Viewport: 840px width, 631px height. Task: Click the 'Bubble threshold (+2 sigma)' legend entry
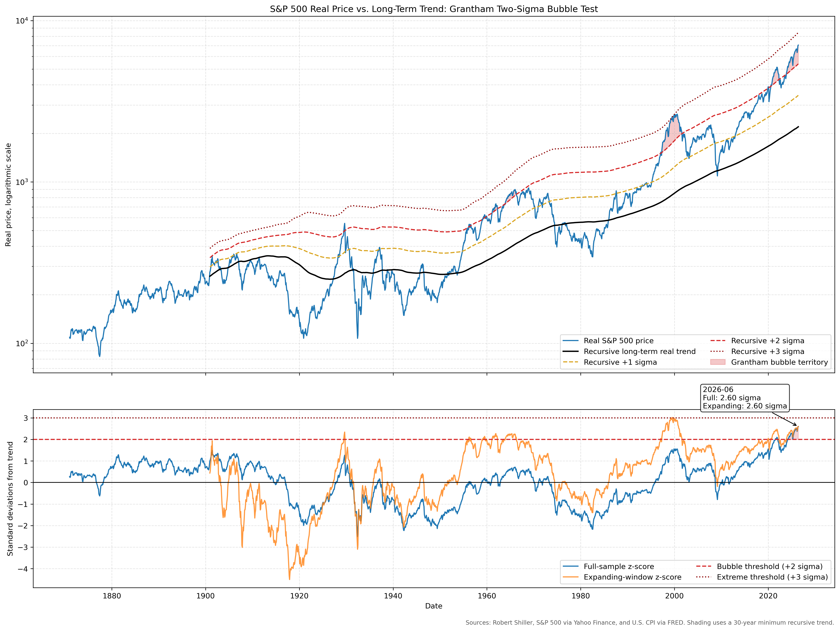pos(759,566)
